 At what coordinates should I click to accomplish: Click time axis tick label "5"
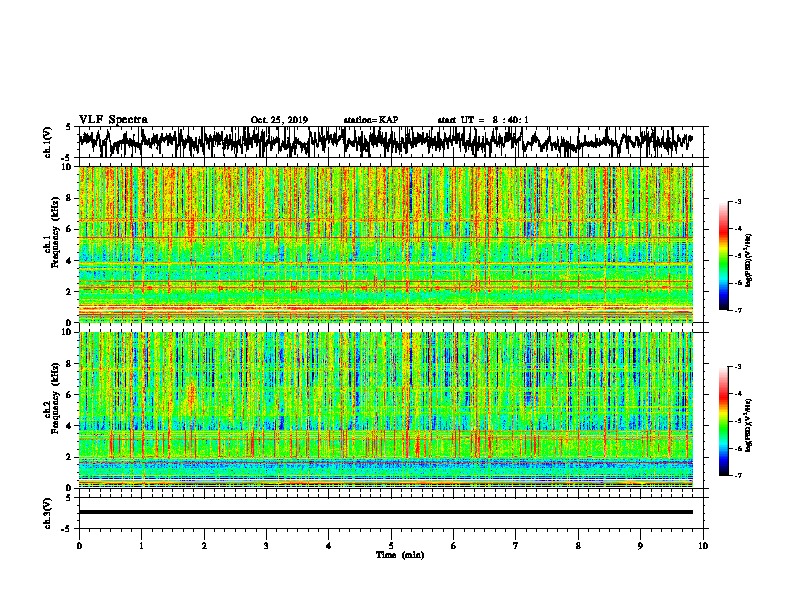pyautogui.click(x=391, y=546)
